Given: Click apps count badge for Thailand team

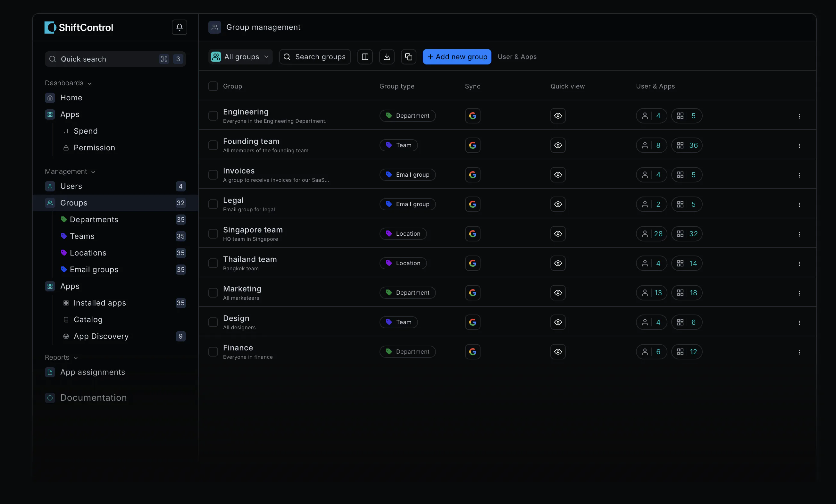Looking at the screenshot, I should (x=687, y=263).
